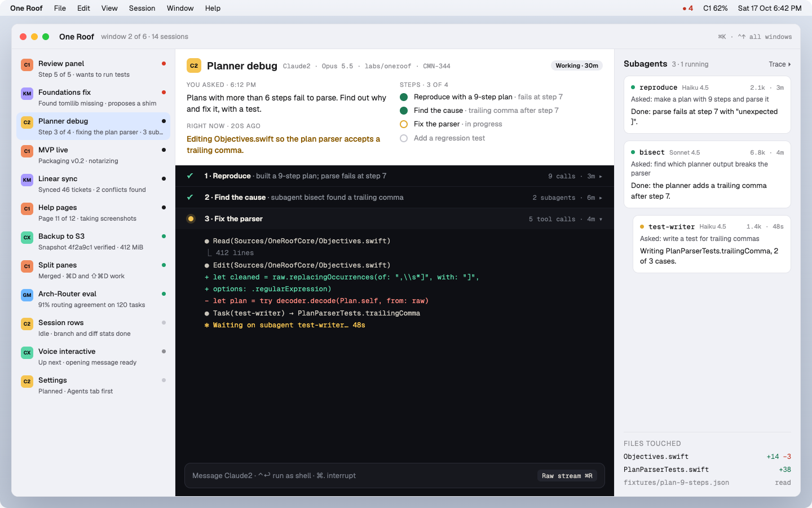This screenshot has height=508, width=812.
Task: Click the green checkmark on step 1 Reproduce
Action: pyautogui.click(x=191, y=176)
